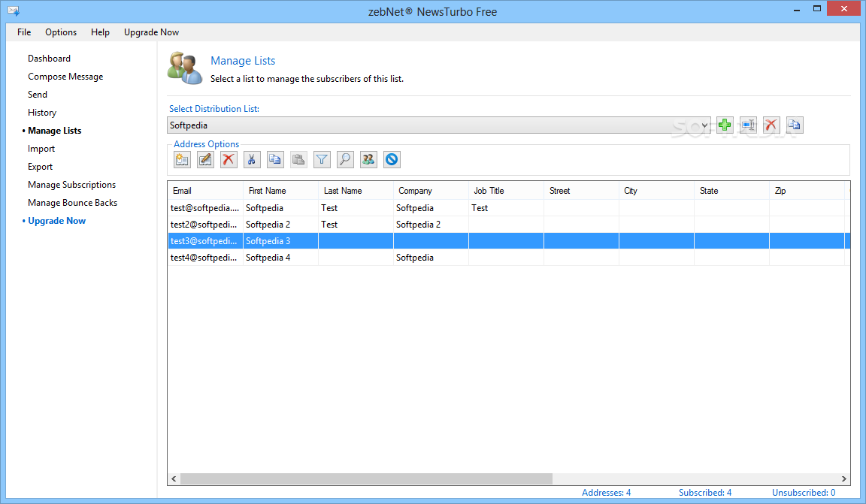866x504 pixels.
Task: Copy the selected address entry
Action: (275, 159)
